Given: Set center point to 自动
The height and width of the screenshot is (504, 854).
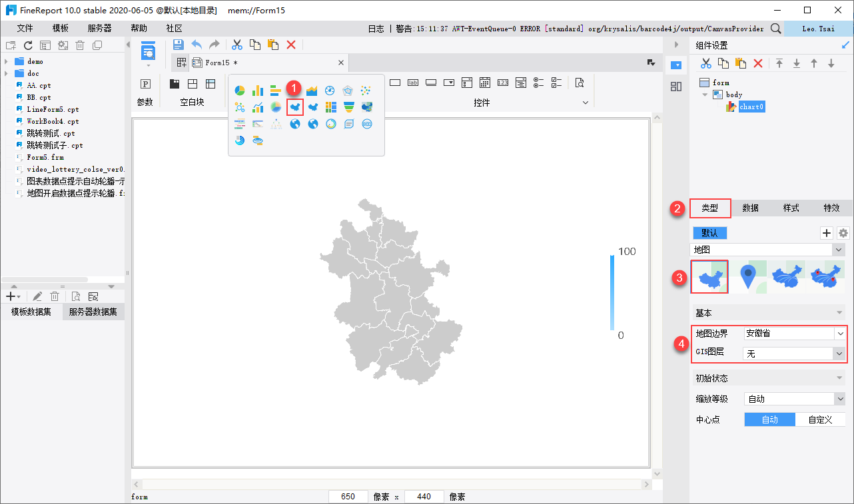Looking at the screenshot, I should pyautogui.click(x=769, y=420).
